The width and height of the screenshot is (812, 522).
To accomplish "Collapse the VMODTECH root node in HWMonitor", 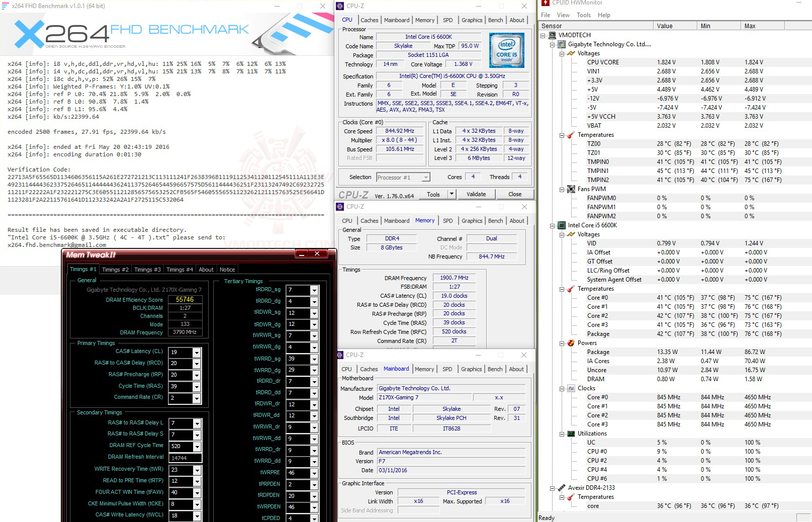I will click(543, 36).
